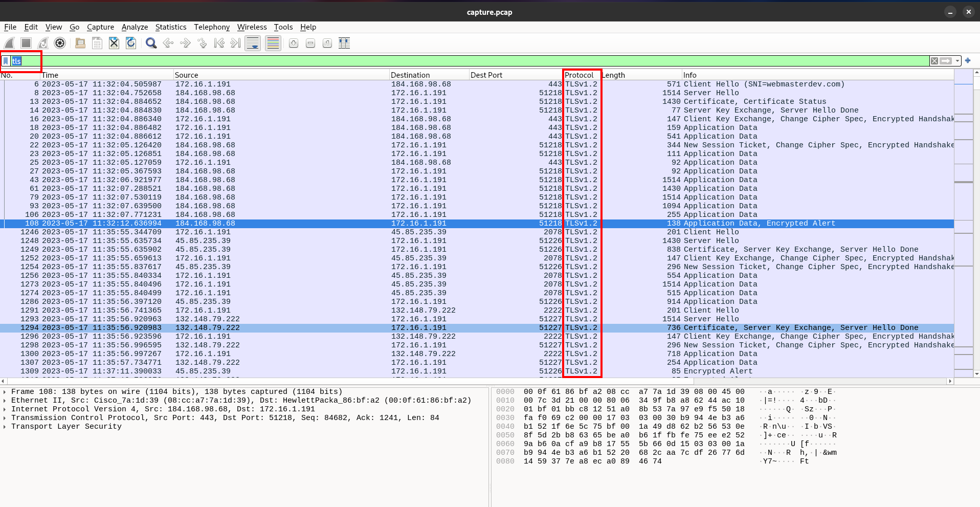Open the Tools menu
Viewport: 980px width, 507px height.
(x=283, y=27)
